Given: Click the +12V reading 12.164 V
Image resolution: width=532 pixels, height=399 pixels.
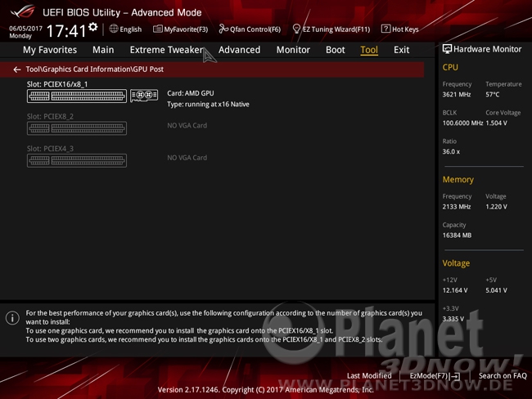Looking at the screenshot, I should coord(455,290).
